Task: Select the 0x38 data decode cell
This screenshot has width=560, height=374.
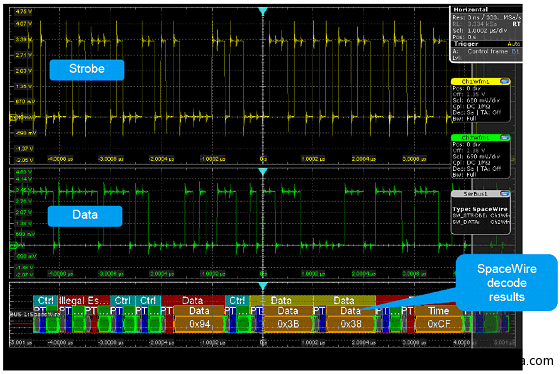Action: click(x=351, y=324)
